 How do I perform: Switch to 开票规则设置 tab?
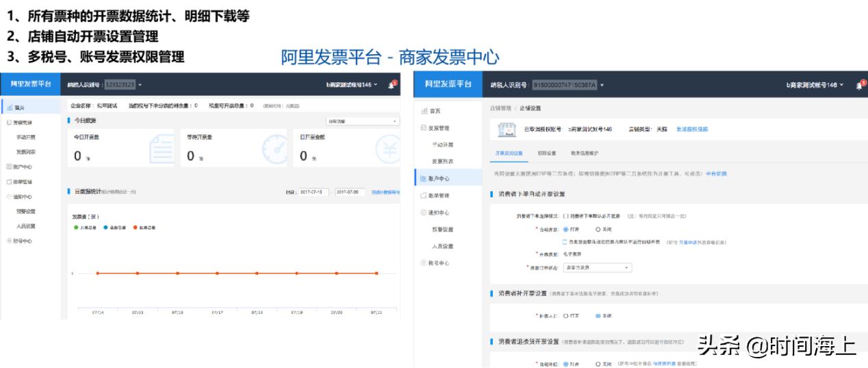(x=509, y=153)
